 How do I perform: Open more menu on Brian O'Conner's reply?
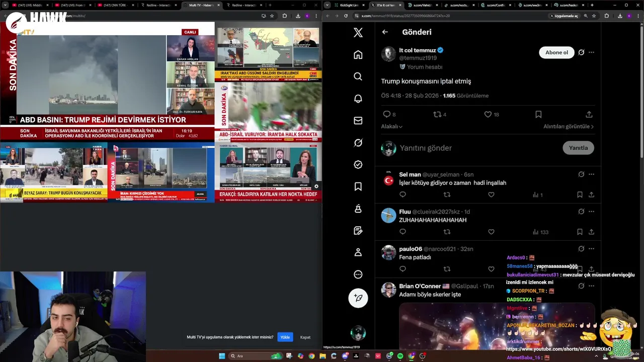pos(591,286)
